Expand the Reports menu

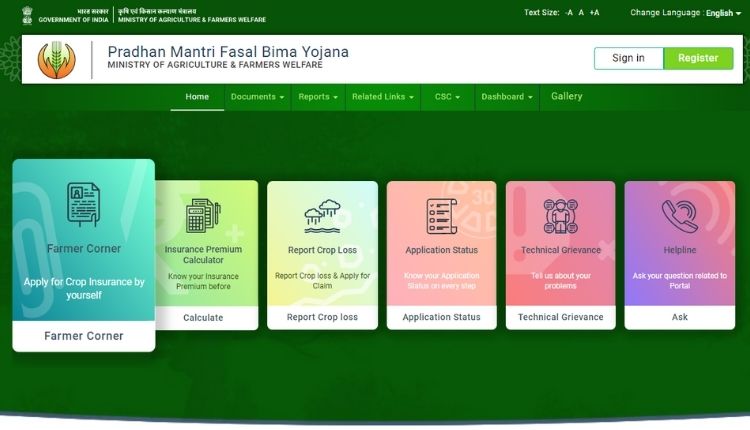pos(318,97)
